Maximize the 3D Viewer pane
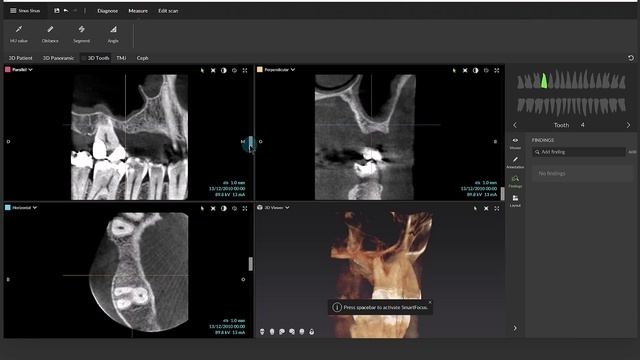Screen dimensions: 640x360 [497, 208]
